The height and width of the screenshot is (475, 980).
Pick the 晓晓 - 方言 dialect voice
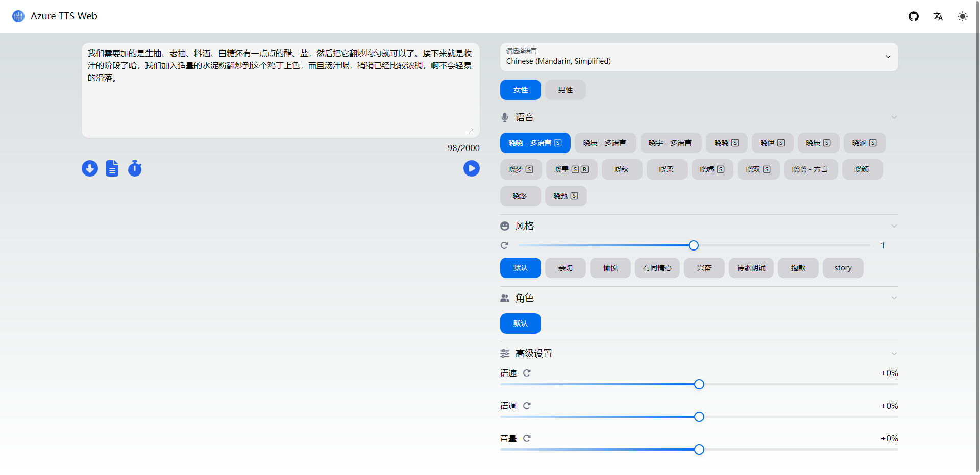tap(811, 169)
